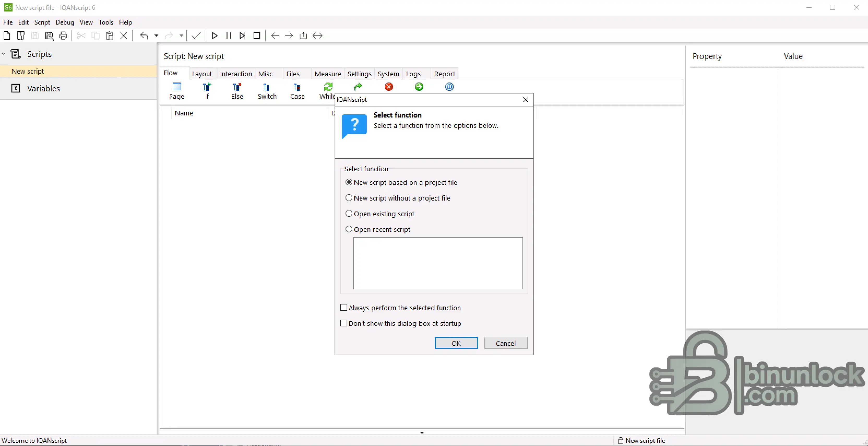
Task: Click the blue pause circle flow icon
Action: [449, 87]
